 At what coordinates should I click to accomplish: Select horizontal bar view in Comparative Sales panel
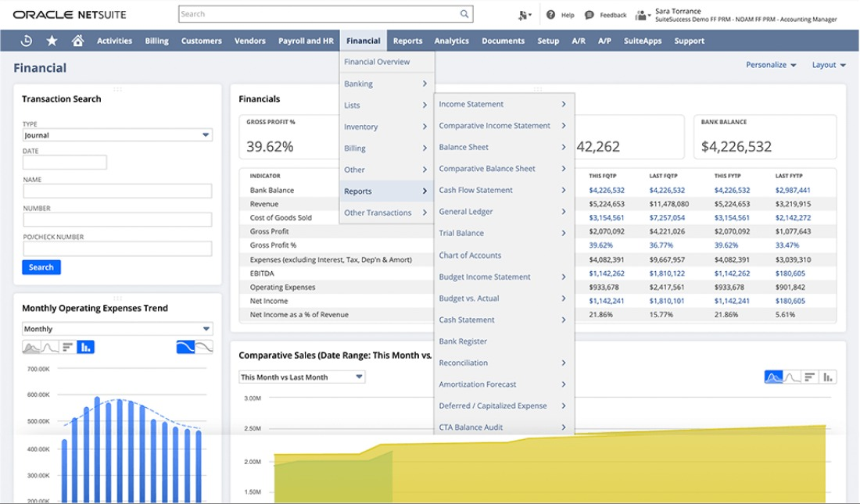(810, 376)
